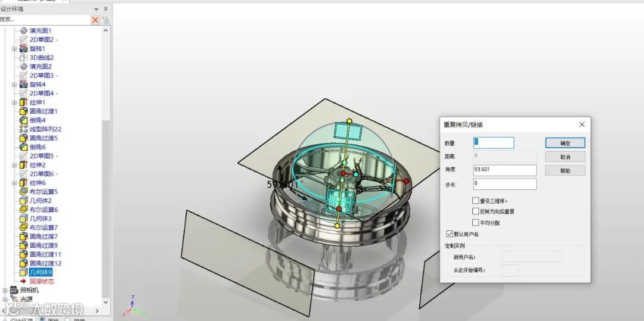Click the 倒角6 chamfer icon
This screenshot has width=644, height=321.
23,147
